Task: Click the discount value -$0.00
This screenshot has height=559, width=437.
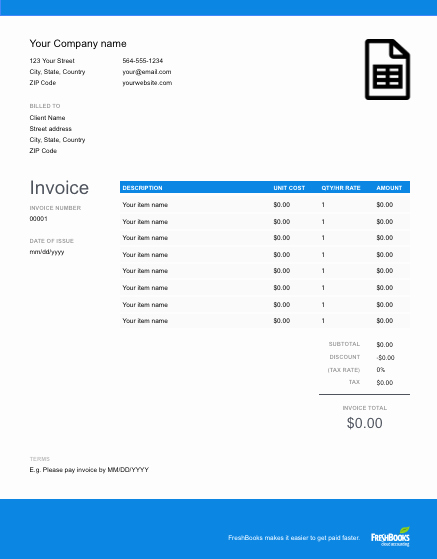Action: [x=385, y=358]
